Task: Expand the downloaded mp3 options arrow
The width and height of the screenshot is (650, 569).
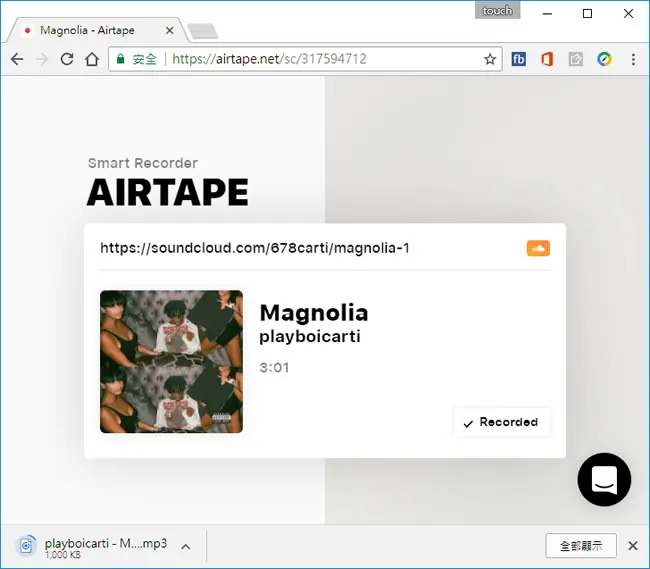Action: (186, 547)
